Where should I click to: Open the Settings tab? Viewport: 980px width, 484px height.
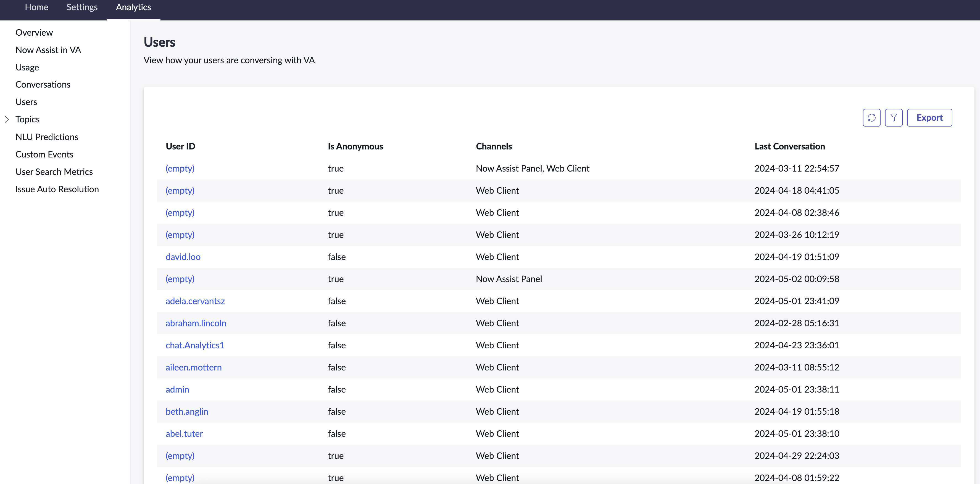82,7
